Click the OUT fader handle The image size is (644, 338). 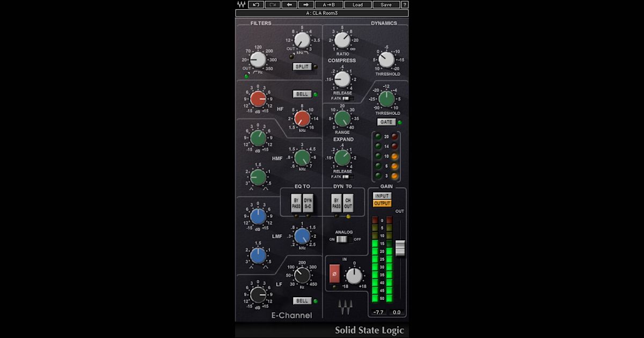coord(400,248)
